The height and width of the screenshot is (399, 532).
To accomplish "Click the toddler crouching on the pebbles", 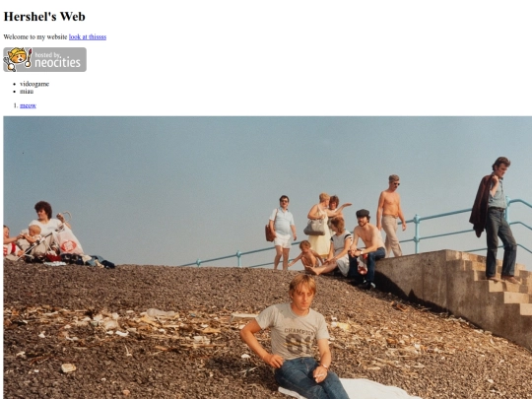I will coord(307,254).
